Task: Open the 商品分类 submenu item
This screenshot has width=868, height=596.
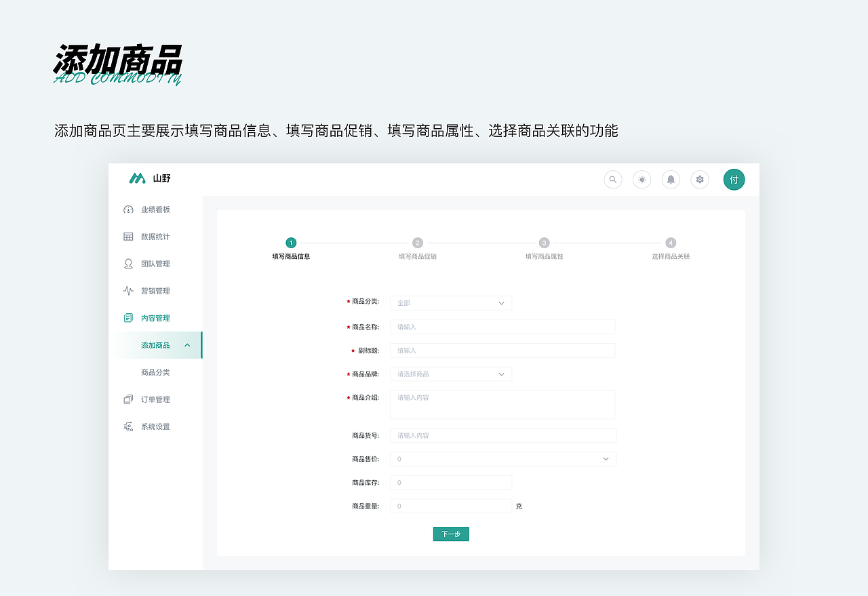Action: [155, 372]
